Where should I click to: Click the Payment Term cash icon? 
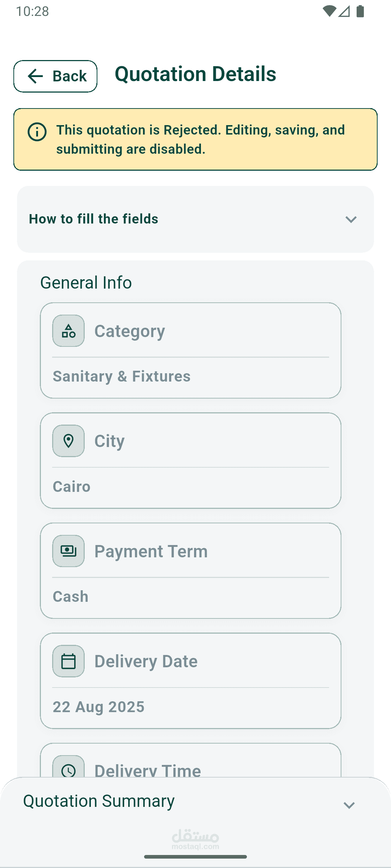[68, 551]
